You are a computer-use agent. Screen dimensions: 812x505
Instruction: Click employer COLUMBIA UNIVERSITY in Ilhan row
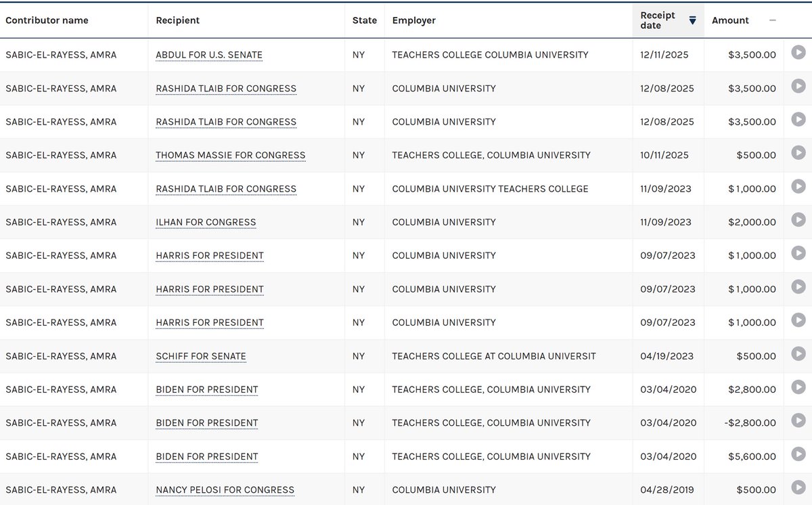[444, 222]
